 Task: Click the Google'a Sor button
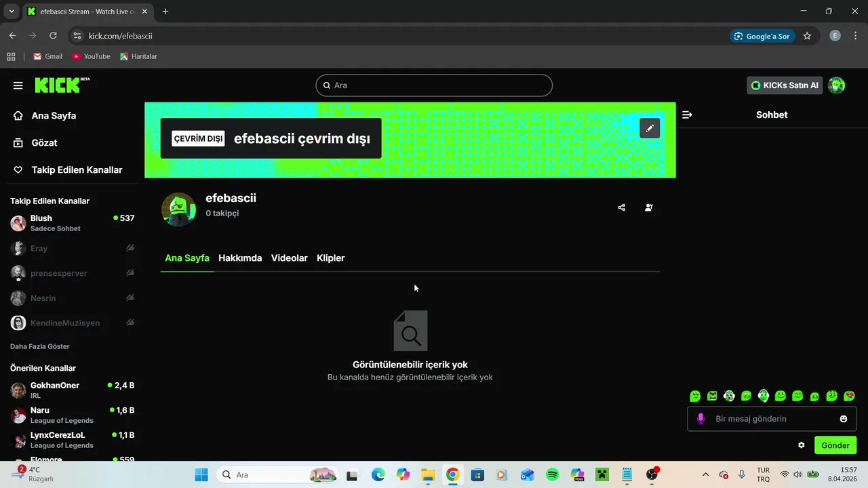click(763, 36)
